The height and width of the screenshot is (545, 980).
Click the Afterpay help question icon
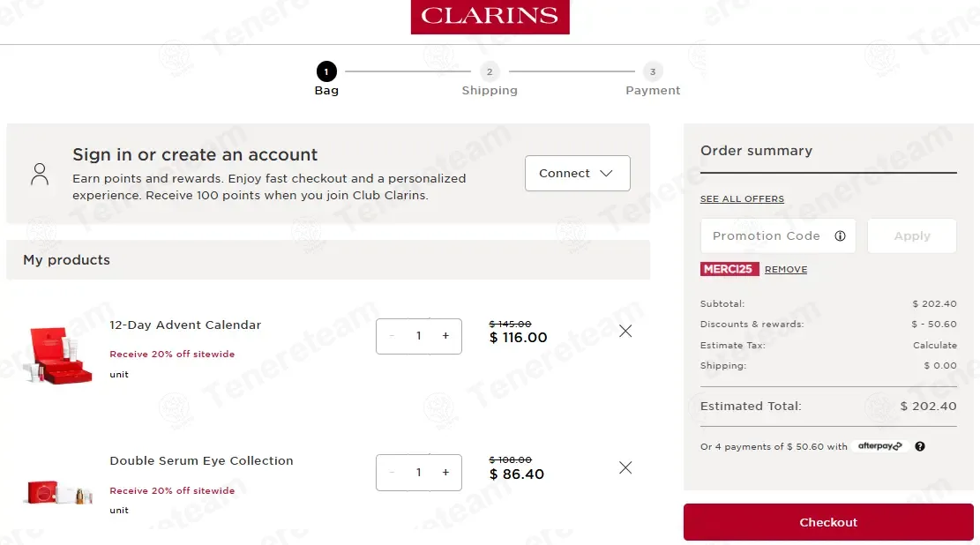[x=920, y=447]
